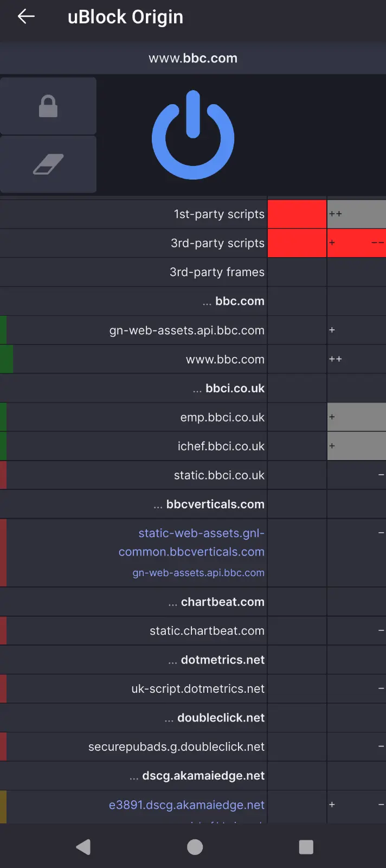
Task: Click red local cell for 3rd-party scripts
Action: coord(357,243)
